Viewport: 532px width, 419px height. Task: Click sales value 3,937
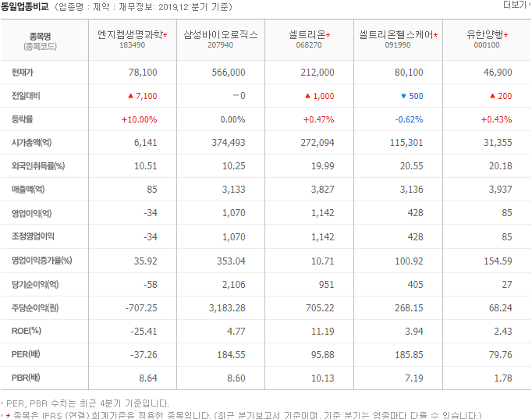(501, 190)
